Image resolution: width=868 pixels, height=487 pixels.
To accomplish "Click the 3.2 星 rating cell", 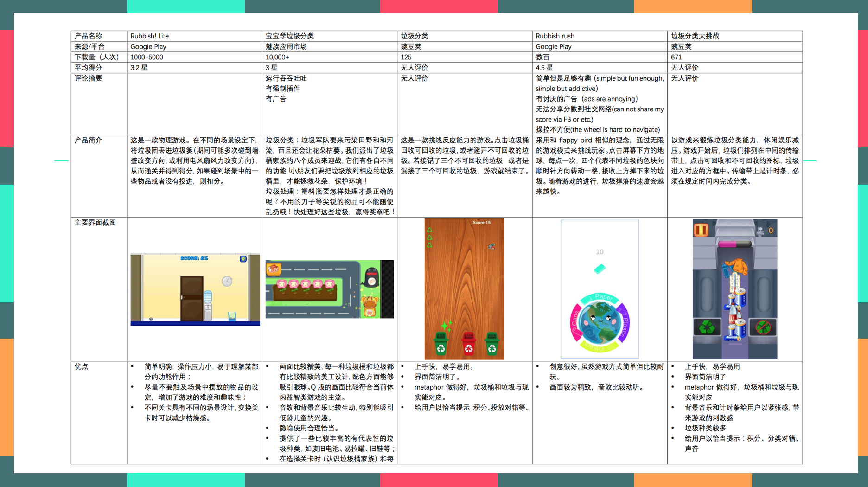I will (x=194, y=68).
